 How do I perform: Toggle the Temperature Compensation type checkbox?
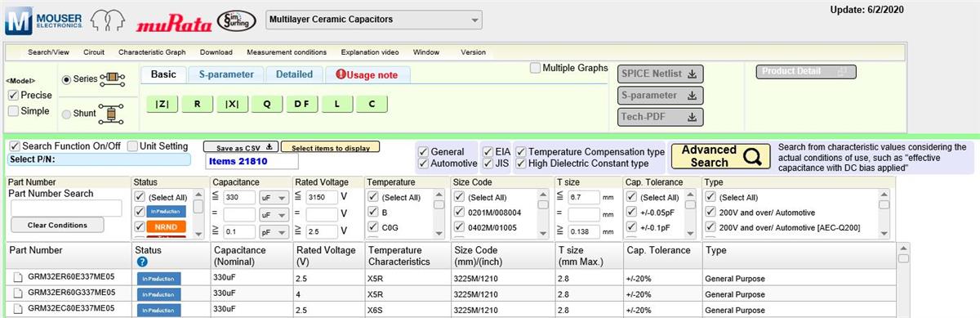521,152
